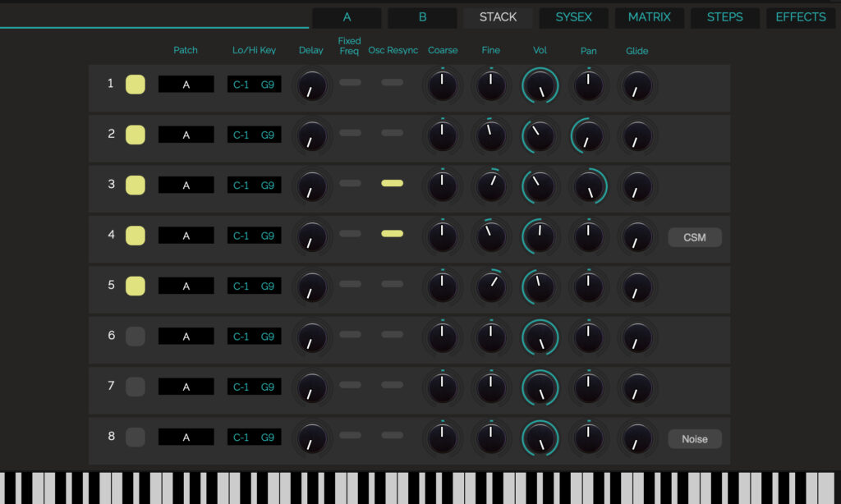
Task: Open the Patch selector for layer 1
Action: 186,85
